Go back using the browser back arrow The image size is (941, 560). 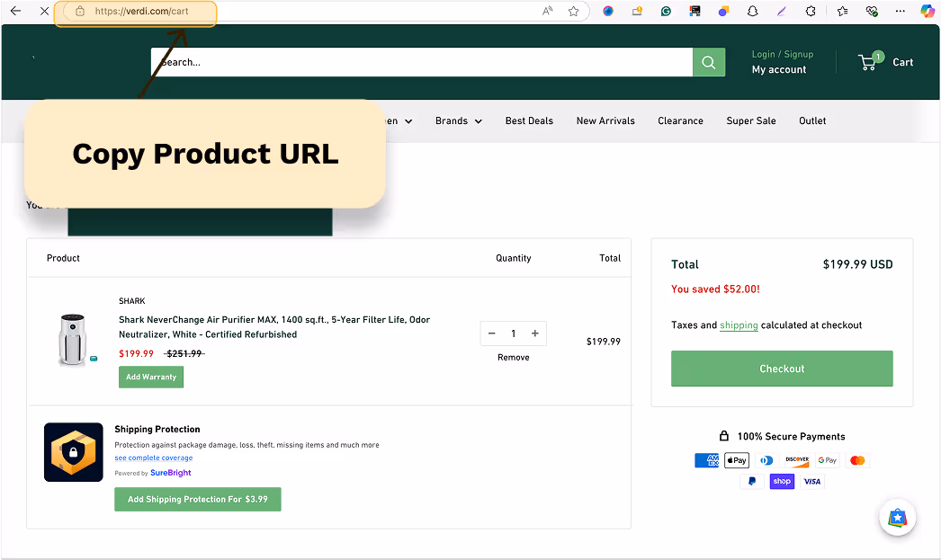(15, 11)
